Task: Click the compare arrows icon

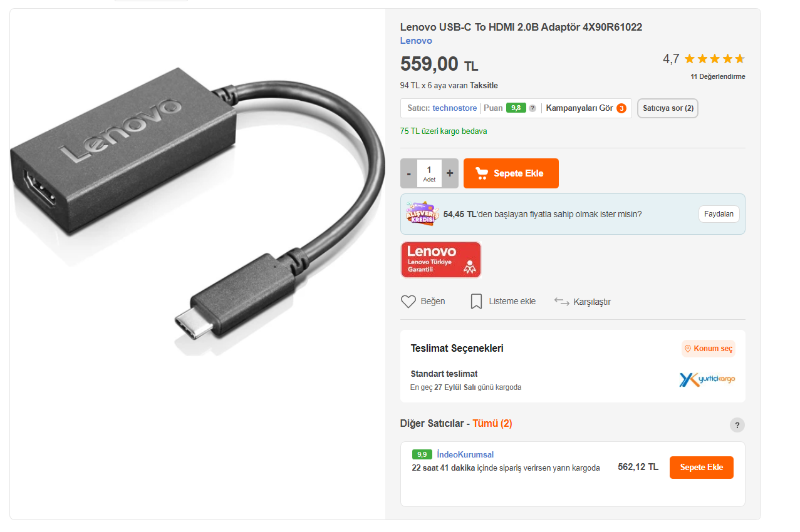Action: coord(561,302)
